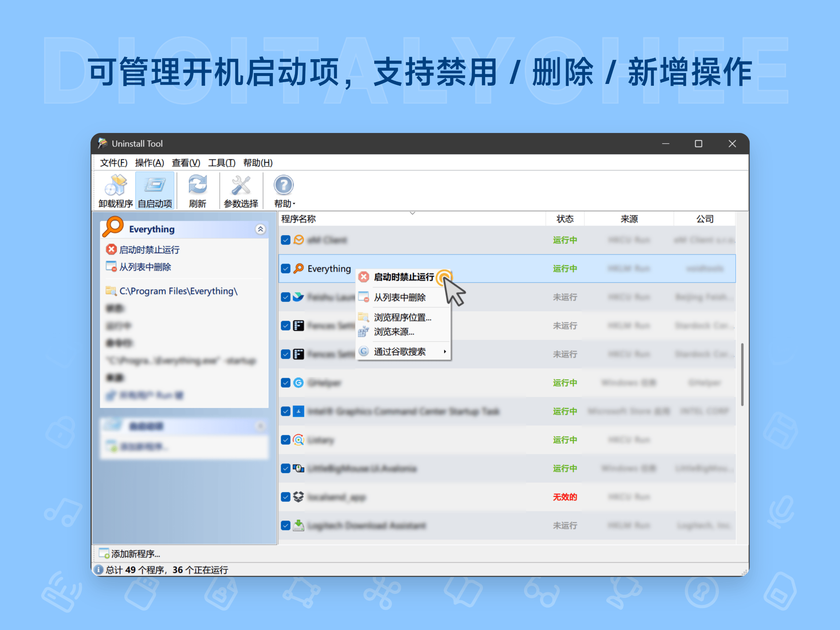Toggle the Logitech Download Assistant checkbox
The image size is (840, 630).
point(285,525)
